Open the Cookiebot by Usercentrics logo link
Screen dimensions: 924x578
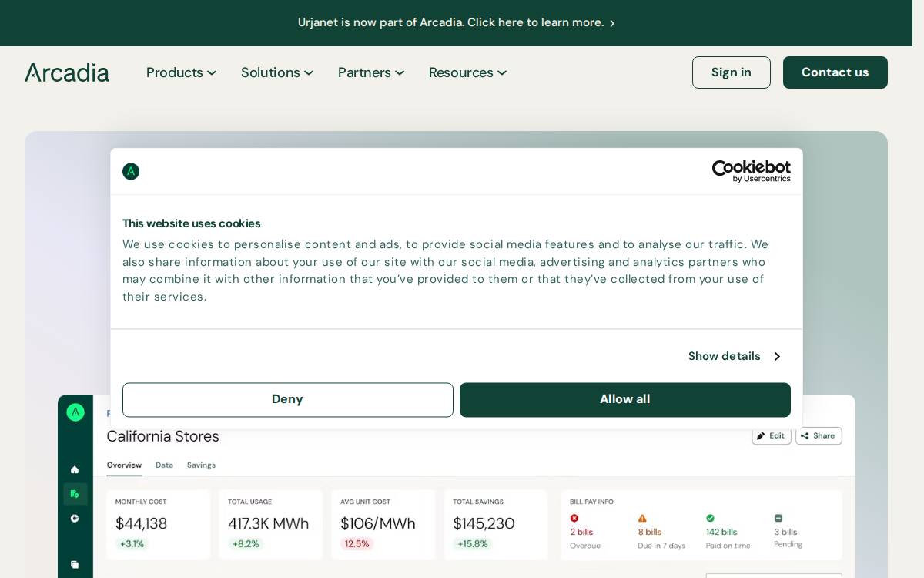pos(751,171)
